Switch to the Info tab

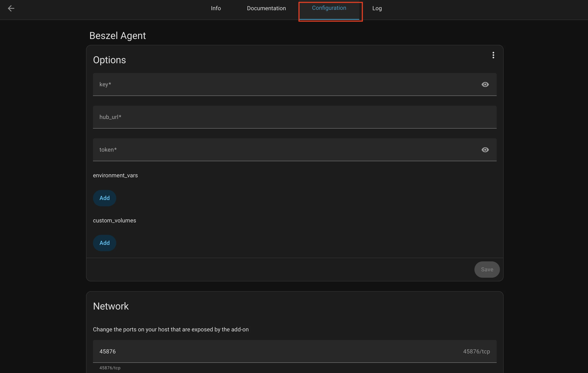[216, 8]
